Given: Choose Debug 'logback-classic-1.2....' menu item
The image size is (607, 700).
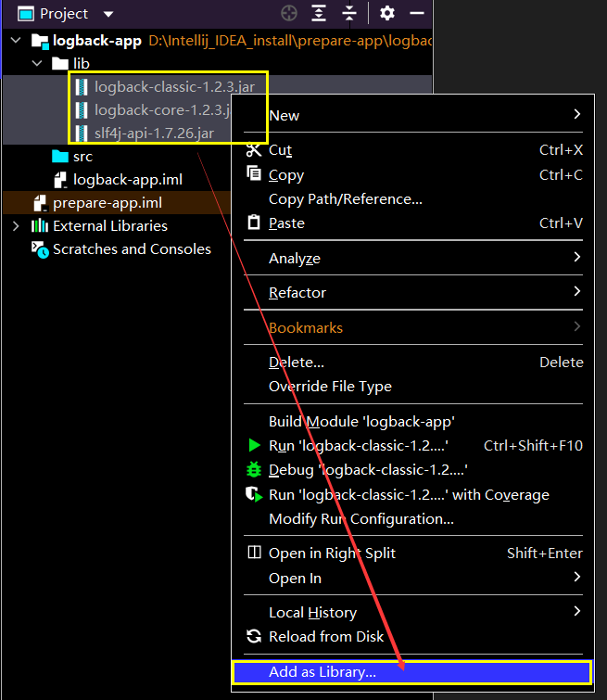Looking at the screenshot, I should 412,470.
